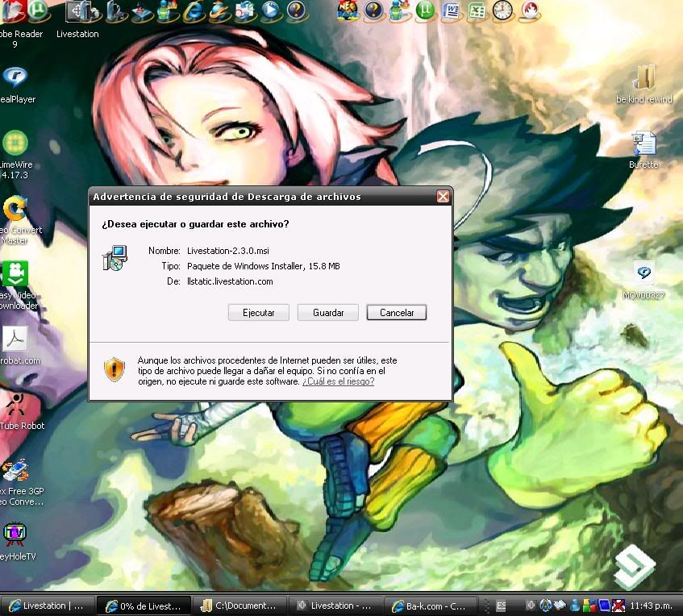Switch to the 0% de Livest... download window
The width and height of the screenshot is (683, 616).
click(x=144, y=606)
